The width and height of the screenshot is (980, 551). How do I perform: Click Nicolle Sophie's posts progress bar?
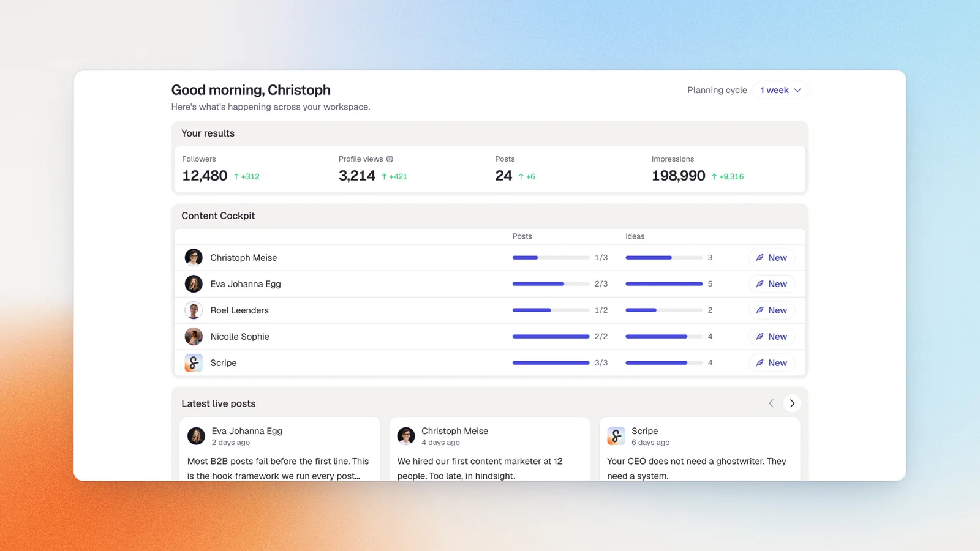coord(551,337)
